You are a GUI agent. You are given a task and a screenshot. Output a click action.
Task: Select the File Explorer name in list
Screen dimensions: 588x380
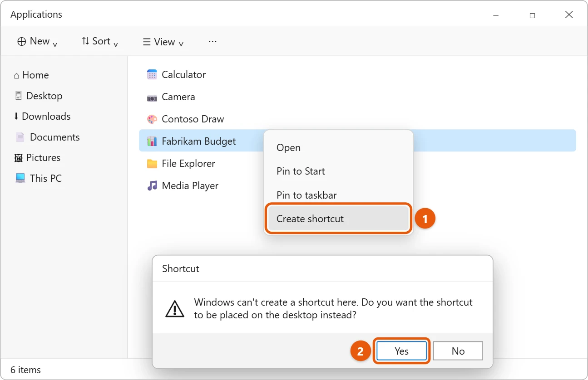click(x=188, y=164)
